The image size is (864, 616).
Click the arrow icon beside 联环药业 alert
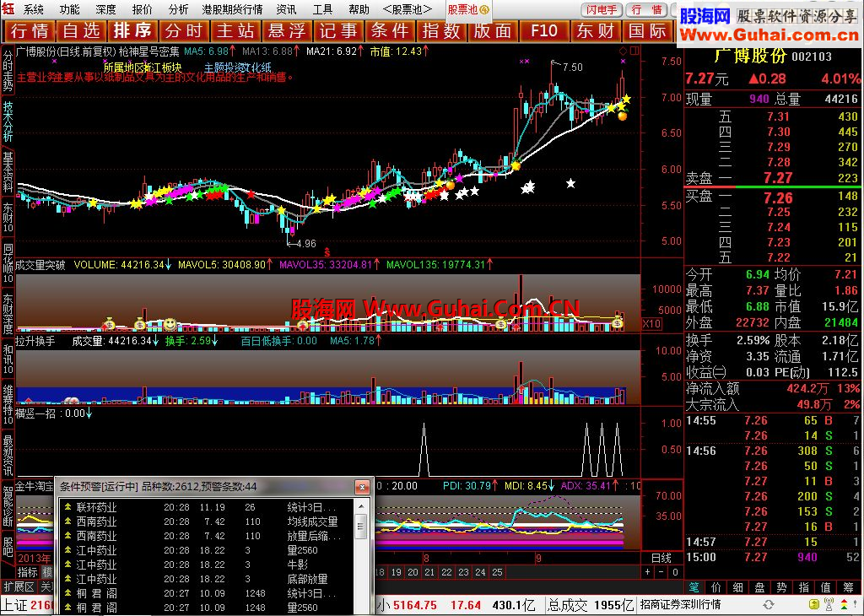pyautogui.click(x=67, y=507)
